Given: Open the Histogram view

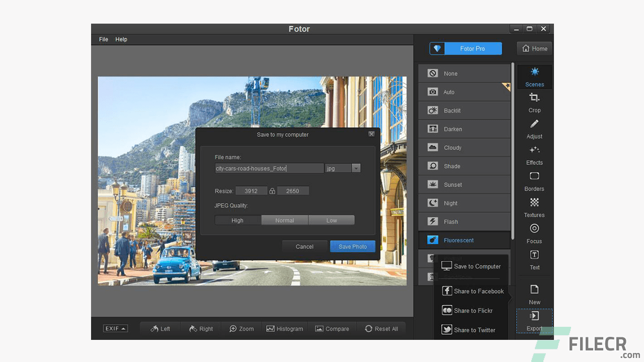Looking at the screenshot, I should pos(285,328).
